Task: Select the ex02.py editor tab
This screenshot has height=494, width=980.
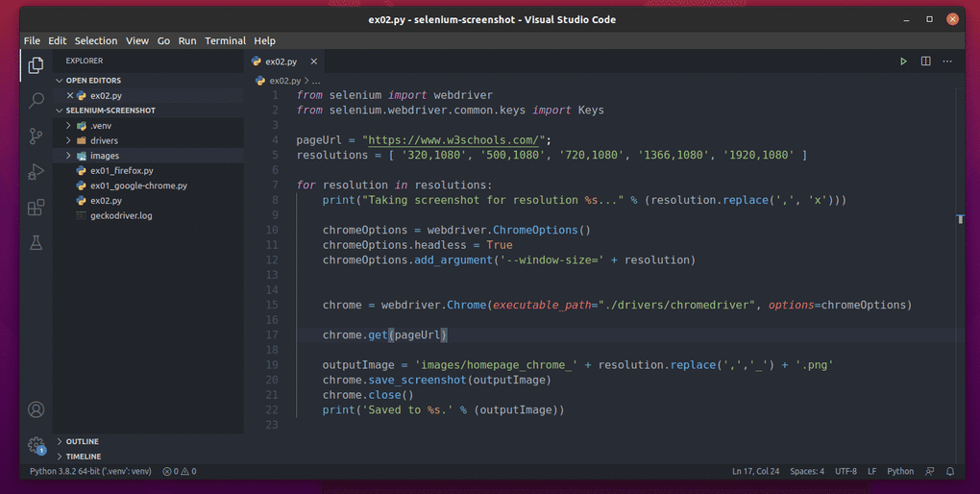Action: click(284, 62)
